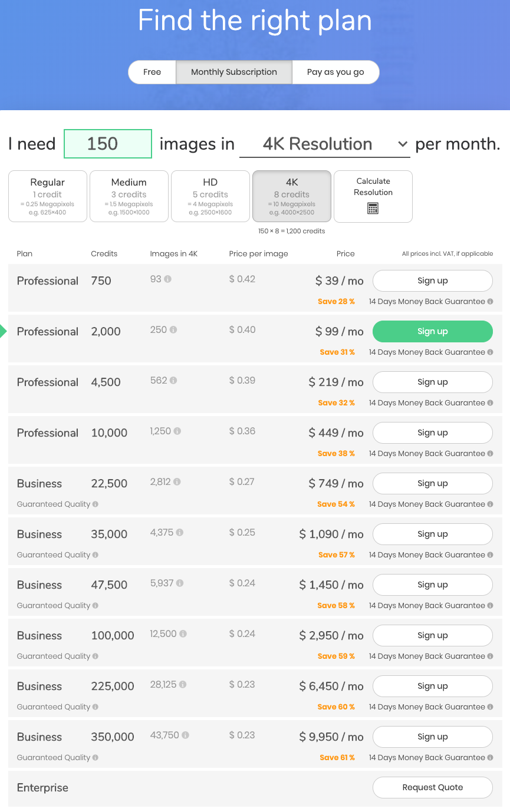Screen dimensions: 510x812
Task: Click Guaranteed Quality info icon for Business 22,500
Action: pos(96,504)
